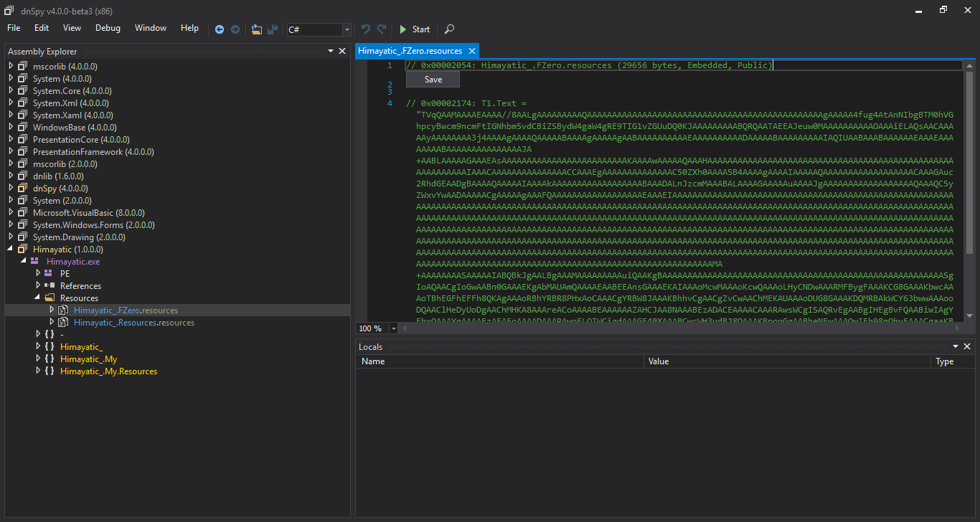Click the Open assembly folder icon
This screenshot has width=980, height=522.
(x=257, y=29)
